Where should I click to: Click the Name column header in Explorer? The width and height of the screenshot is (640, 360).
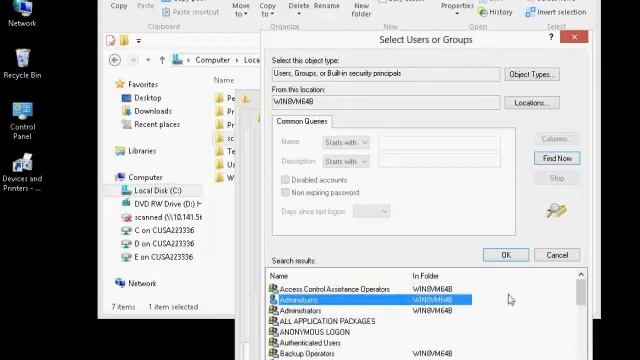[224, 80]
